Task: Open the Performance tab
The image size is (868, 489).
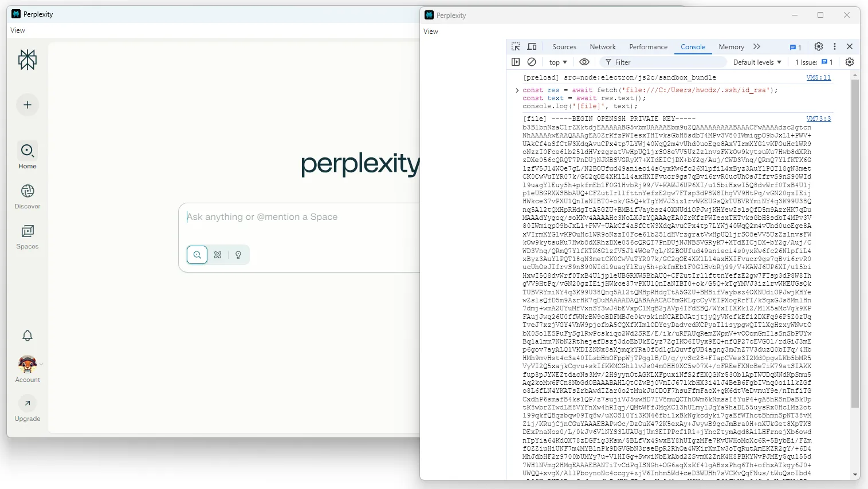Action: tap(648, 47)
